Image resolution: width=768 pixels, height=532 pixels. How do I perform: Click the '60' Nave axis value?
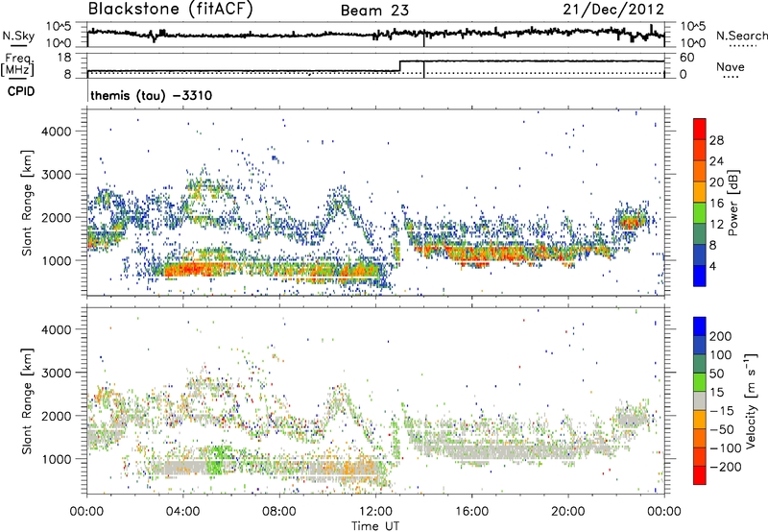coord(686,58)
